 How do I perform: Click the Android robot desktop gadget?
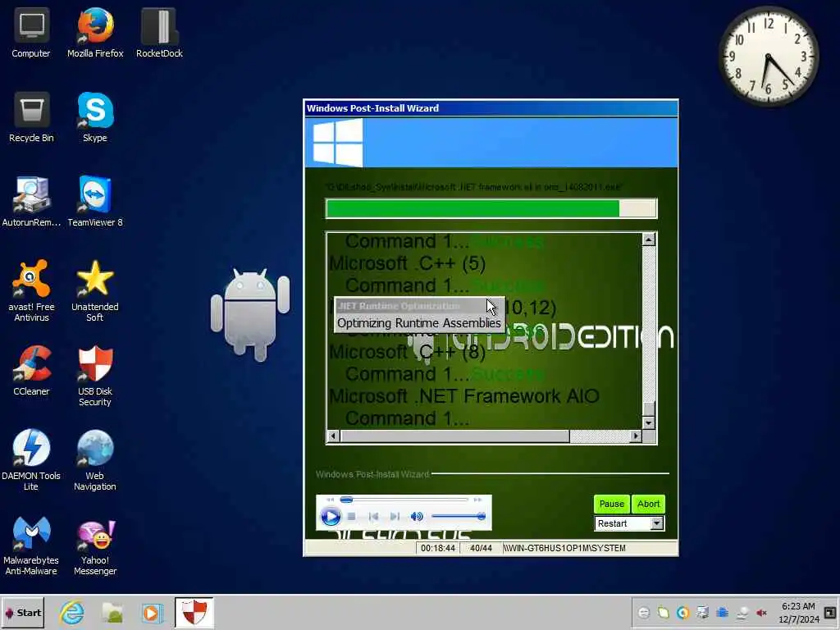(x=250, y=314)
